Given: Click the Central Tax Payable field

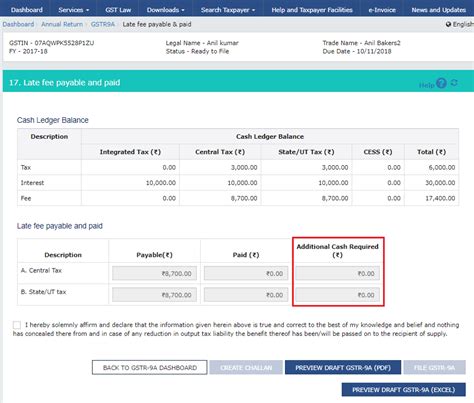Looking at the screenshot, I should click(x=154, y=273).
